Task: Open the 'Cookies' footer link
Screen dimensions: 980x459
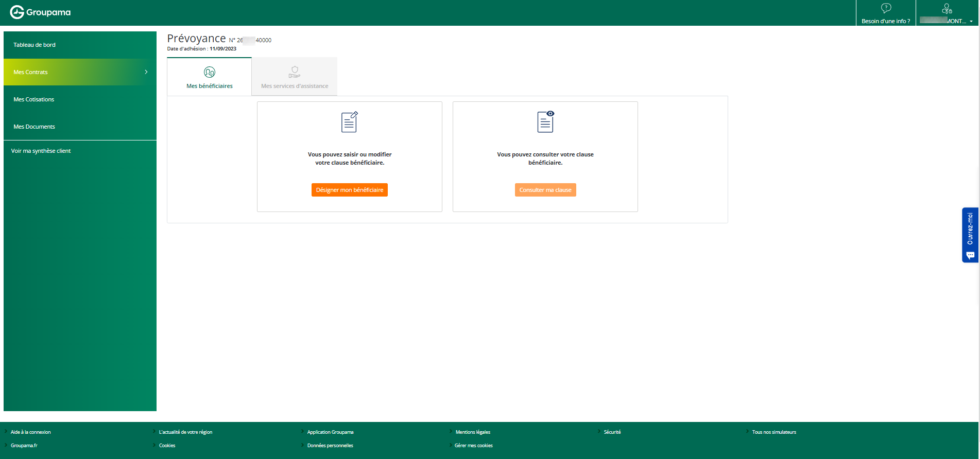Action: (167, 446)
